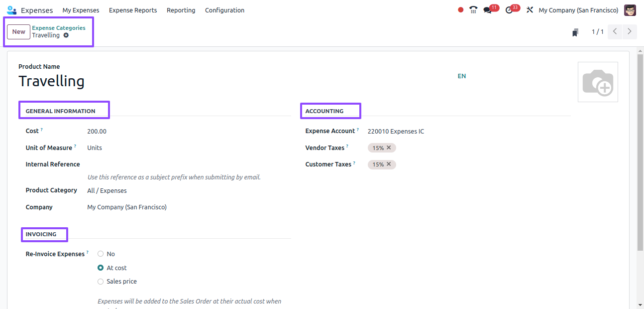Open the Product Category dropdown field
Image resolution: width=644 pixels, height=309 pixels.
(x=189, y=190)
